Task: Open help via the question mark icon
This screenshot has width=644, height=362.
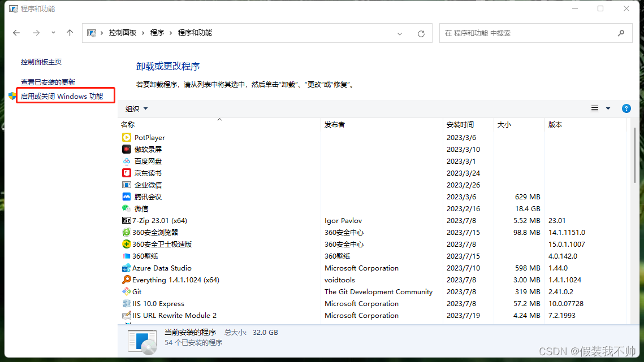Action: click(626, 108)
